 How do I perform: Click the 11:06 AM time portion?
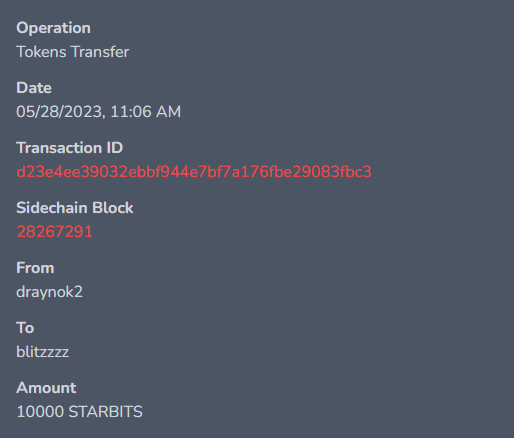point(146,112)
